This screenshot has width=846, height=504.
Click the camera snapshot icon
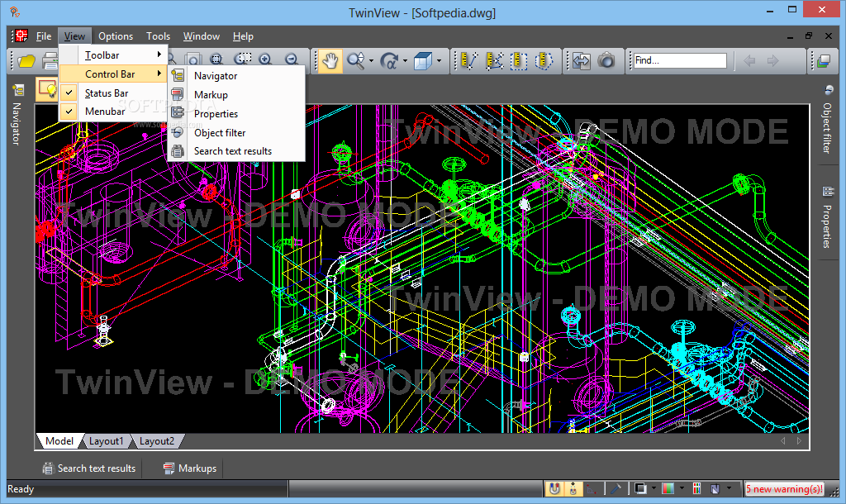pyautogui.click(x=606, y=61)
